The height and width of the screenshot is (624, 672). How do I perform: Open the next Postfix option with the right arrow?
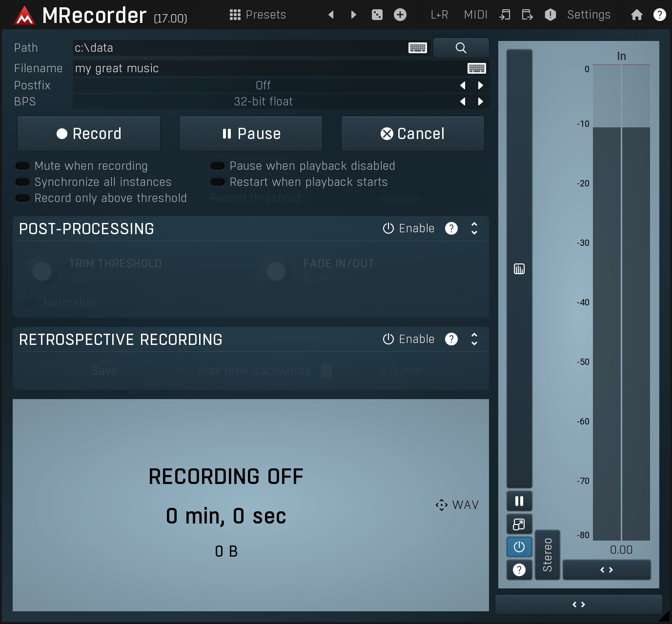(480, 85)
